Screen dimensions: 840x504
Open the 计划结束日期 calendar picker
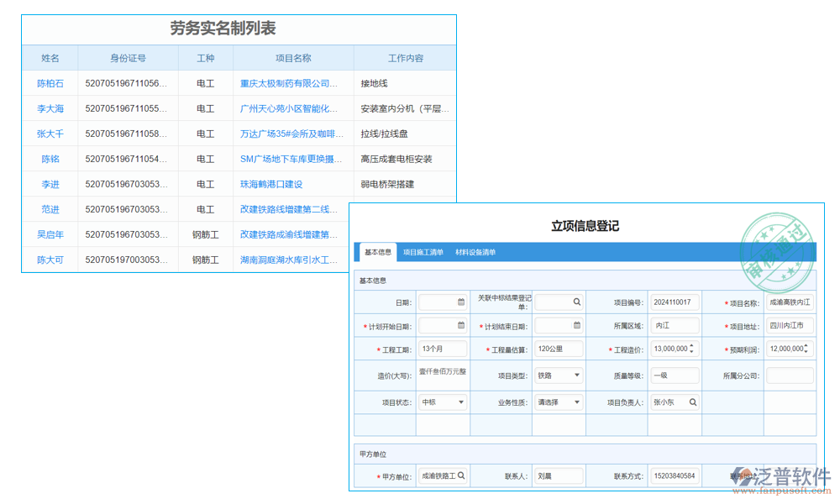[x=576, y=326]
